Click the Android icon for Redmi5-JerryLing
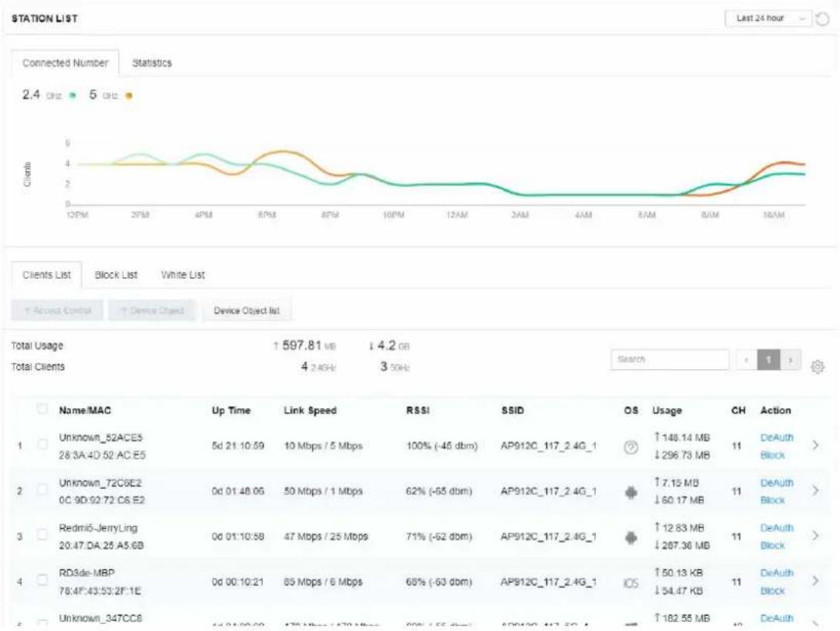The image size is (840, 631). click(x=631, y=538)
